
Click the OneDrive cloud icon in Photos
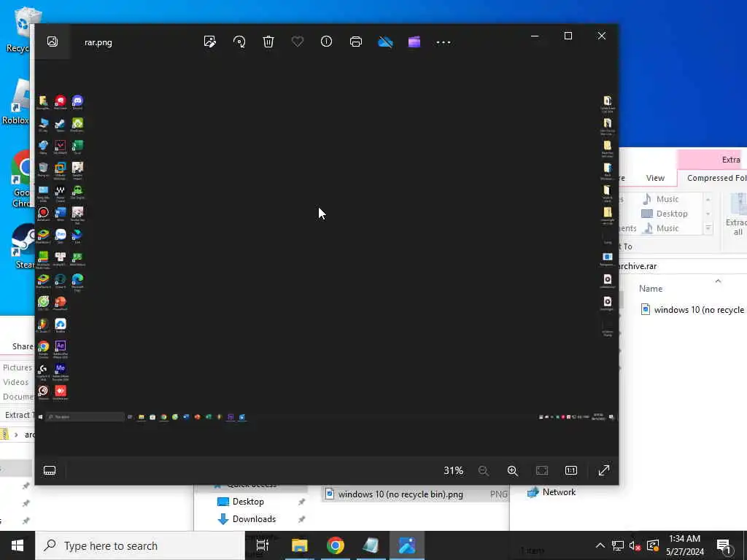click(x=385, y=42)
